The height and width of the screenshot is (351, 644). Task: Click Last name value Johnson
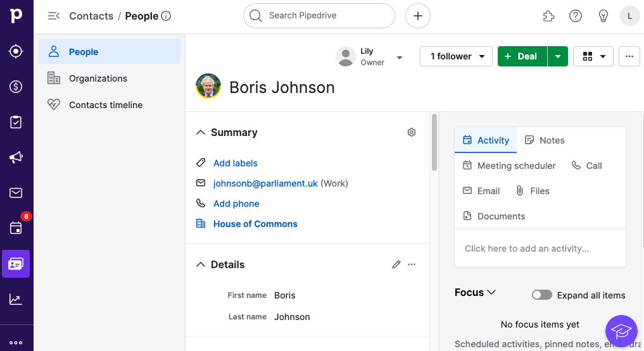point(292,317)
